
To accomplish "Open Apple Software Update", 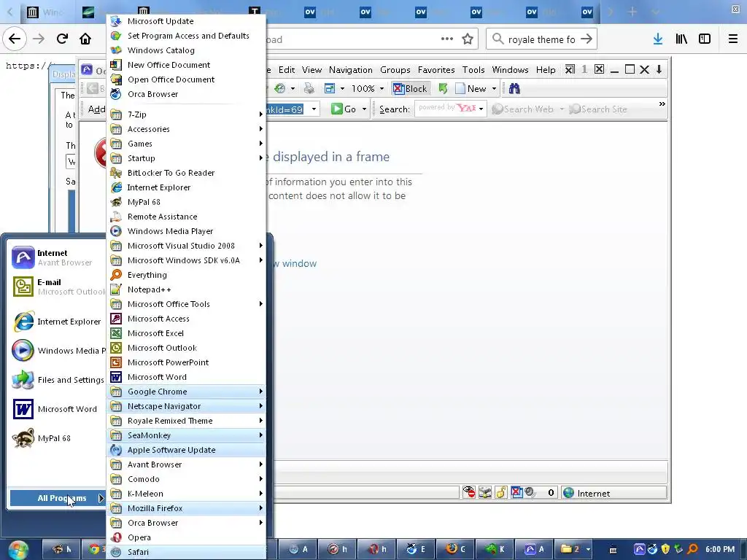I will point(186,450).
